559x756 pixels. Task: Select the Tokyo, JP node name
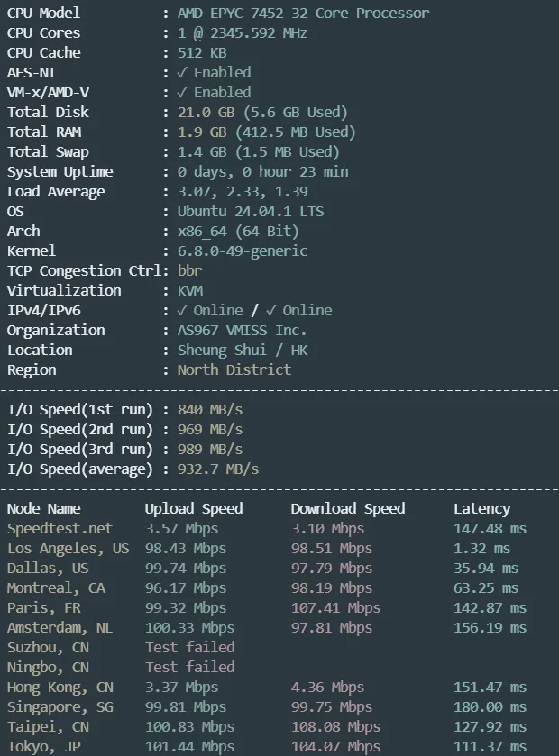pyautogui.click(x=44, y=746)
